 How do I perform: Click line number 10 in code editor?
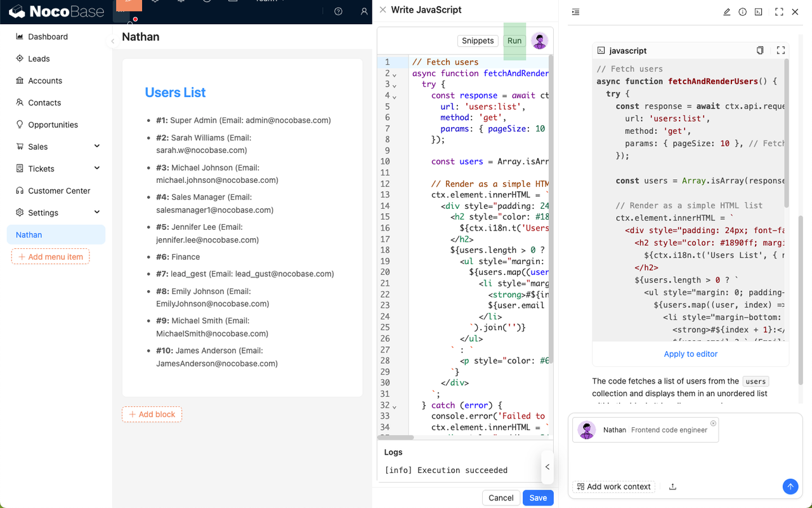(x=385, y=161)
